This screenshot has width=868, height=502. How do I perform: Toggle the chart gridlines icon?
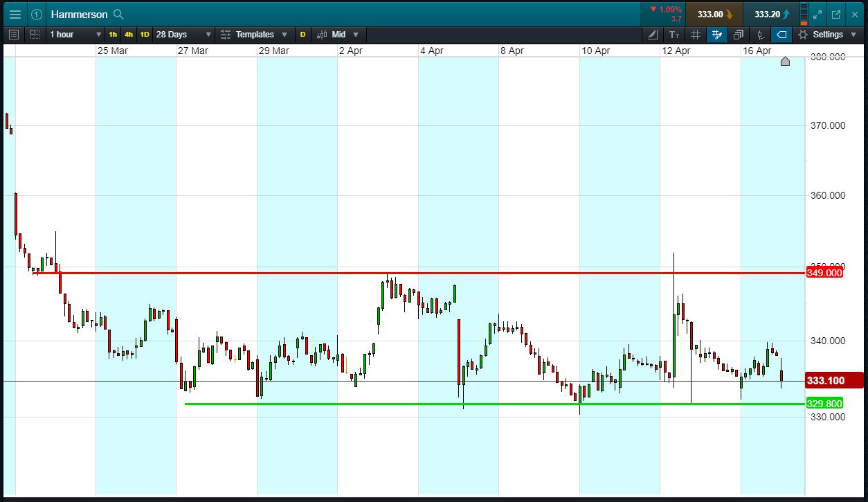coord(696,34)
